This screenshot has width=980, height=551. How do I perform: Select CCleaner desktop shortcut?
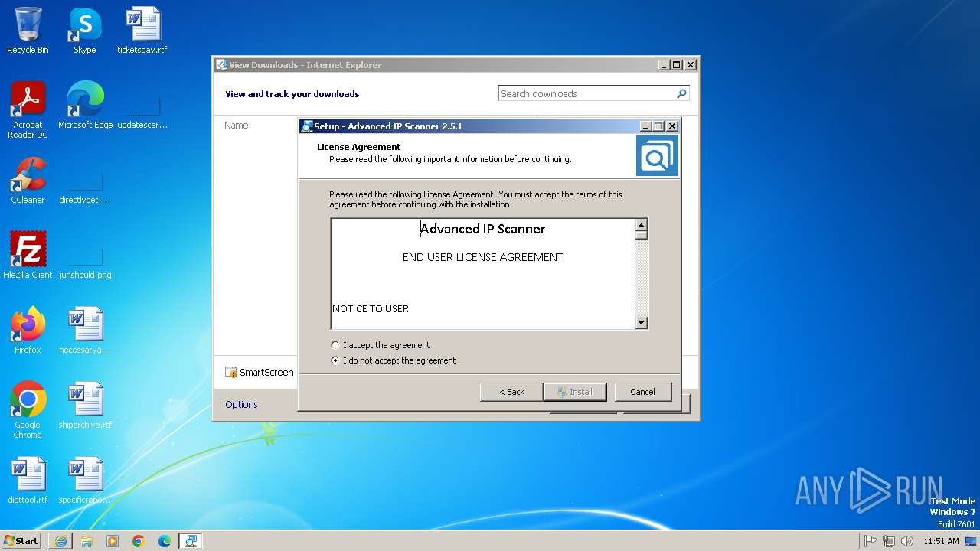pos(28,181)
